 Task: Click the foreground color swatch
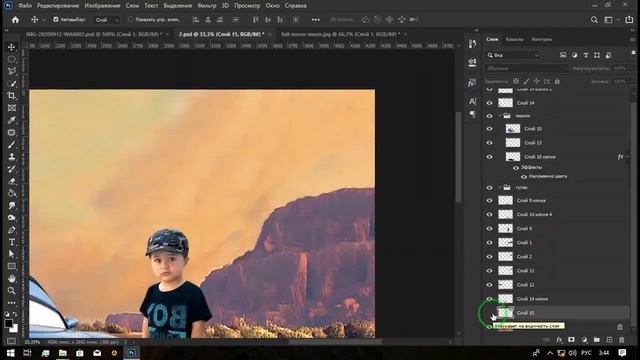(8, 324)
